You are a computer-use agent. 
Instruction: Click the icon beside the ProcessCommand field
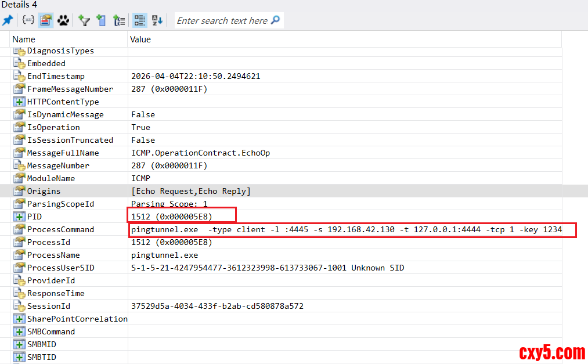click(19, 229)
